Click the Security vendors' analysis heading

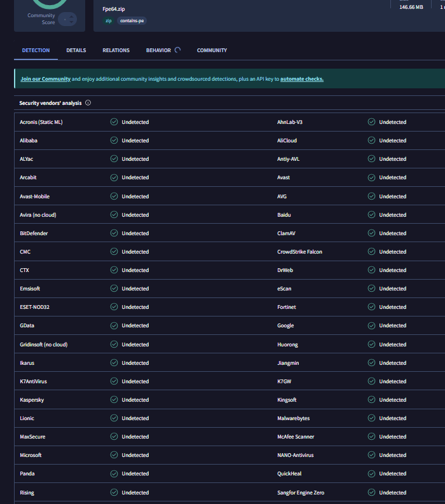click(x=50, y=103)
